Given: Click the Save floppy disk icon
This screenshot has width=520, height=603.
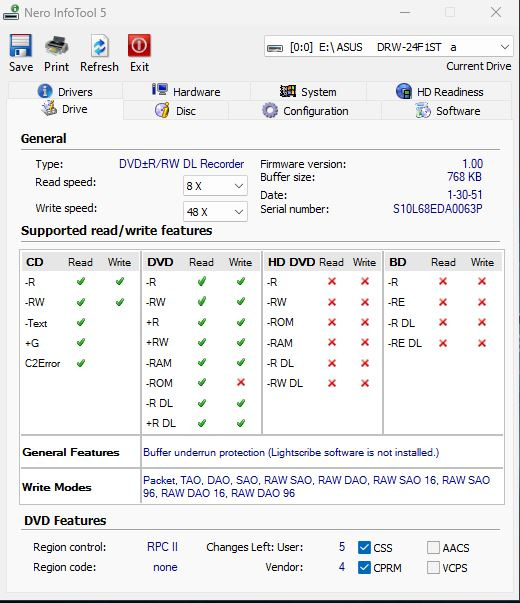Looking at the screenshot, I should click(21, 45).
